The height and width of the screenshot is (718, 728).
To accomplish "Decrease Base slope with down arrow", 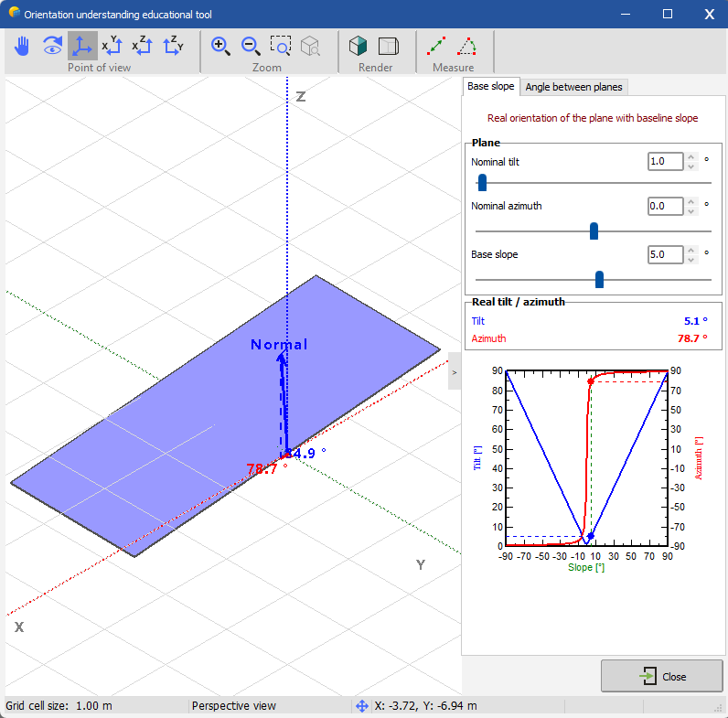I will (691, 259).
